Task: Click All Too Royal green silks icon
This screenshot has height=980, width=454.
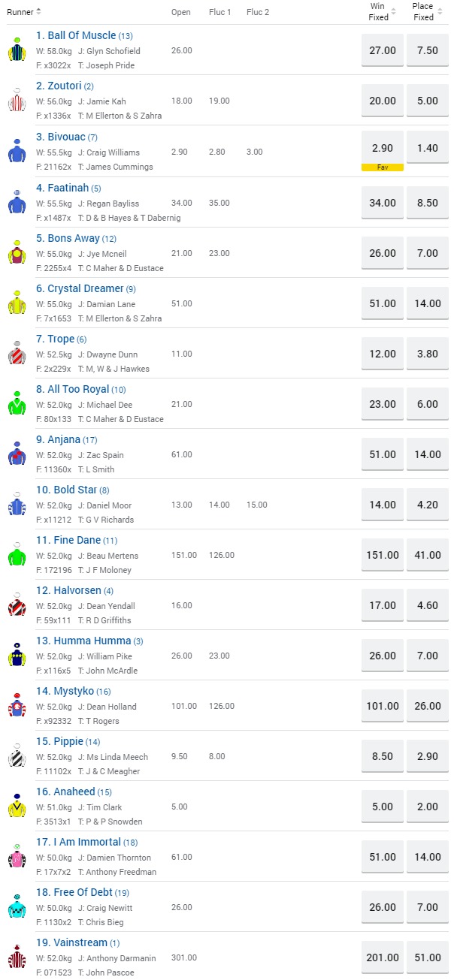Action: point(17,404)
